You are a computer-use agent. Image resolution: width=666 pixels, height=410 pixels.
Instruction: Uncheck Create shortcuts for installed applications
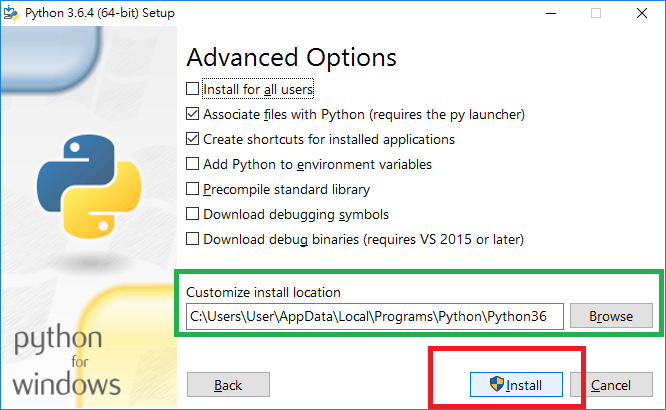(192, 139)
